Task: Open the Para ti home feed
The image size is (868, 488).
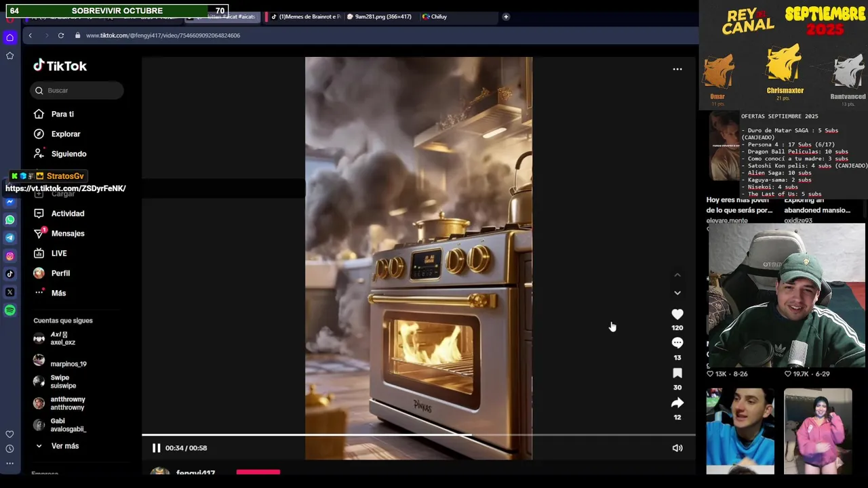Action: click(x=54, y=114)
